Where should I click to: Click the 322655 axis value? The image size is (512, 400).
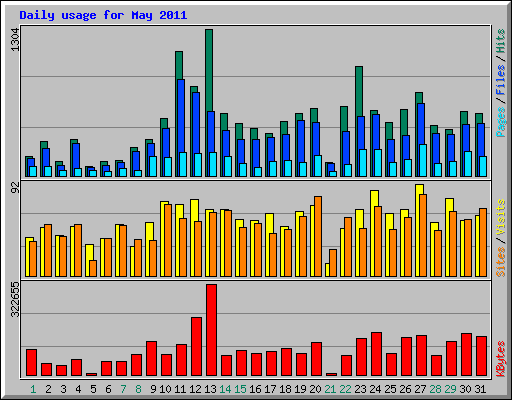[15, 299]
